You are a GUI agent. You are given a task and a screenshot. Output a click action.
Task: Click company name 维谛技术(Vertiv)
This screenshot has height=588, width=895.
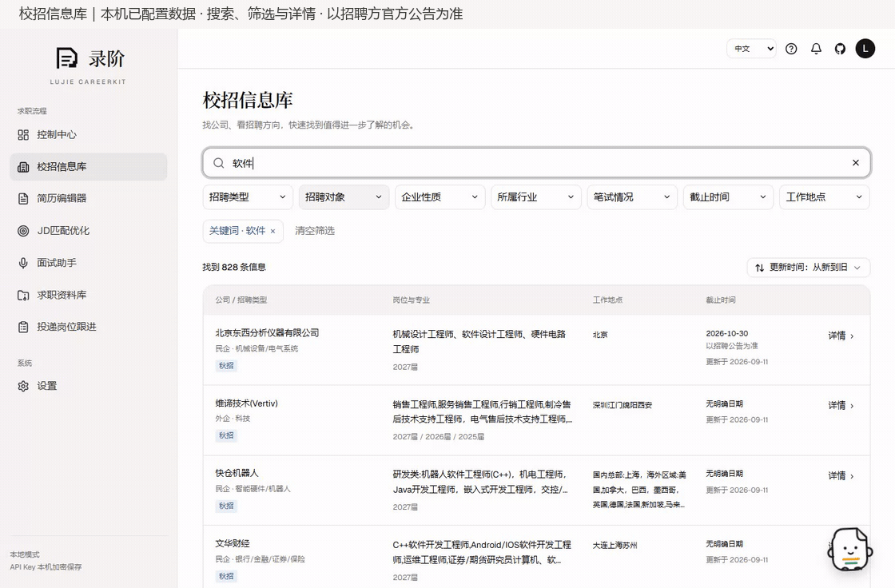[247, 403]
